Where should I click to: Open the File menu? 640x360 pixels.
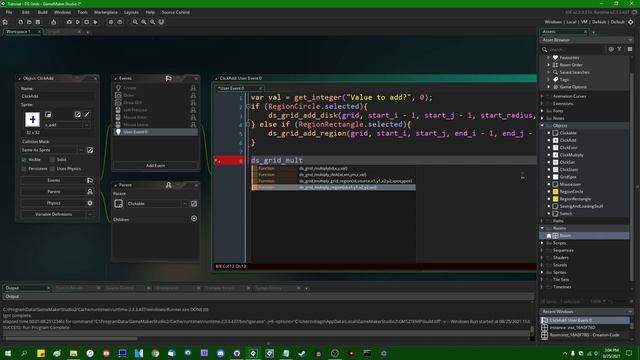[9, 12]
